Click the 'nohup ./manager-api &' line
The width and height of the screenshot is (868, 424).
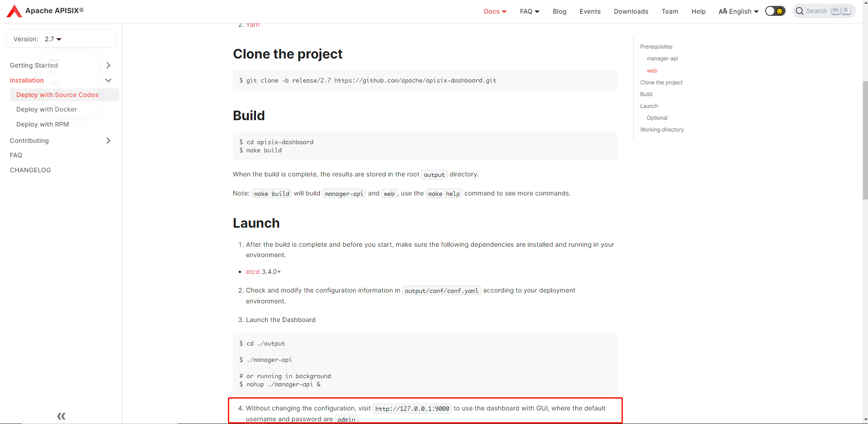pyautogui.click(x=280, y=384)
